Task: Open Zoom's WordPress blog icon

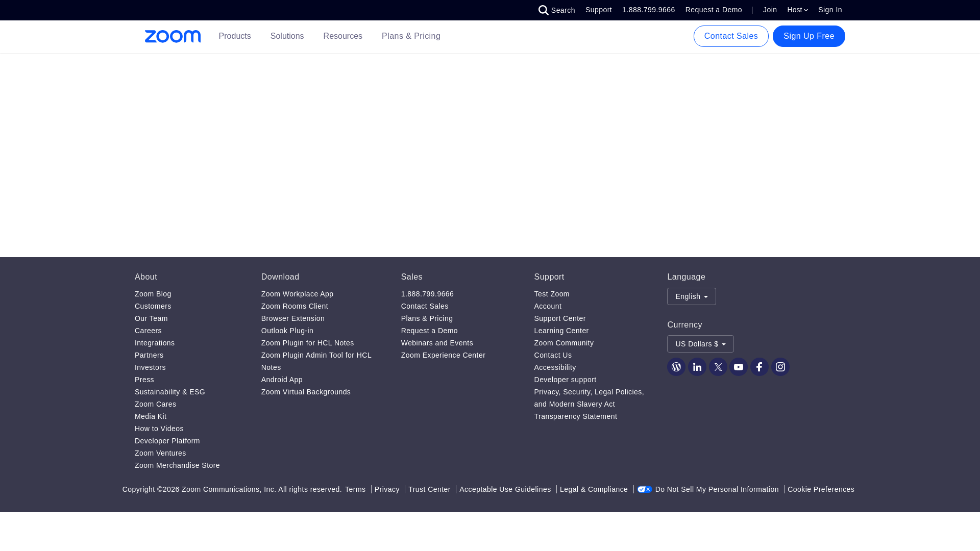Action: click(x=676, y=367)
